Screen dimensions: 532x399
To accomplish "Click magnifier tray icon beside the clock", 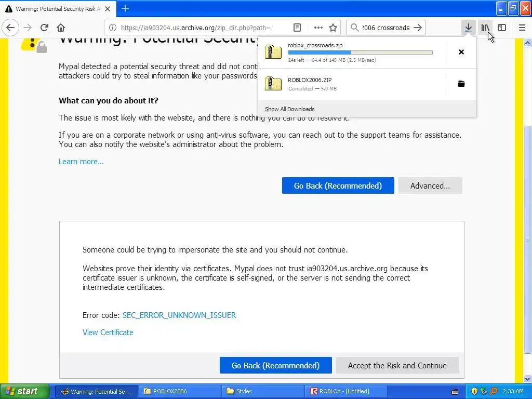I will point(494,392).
